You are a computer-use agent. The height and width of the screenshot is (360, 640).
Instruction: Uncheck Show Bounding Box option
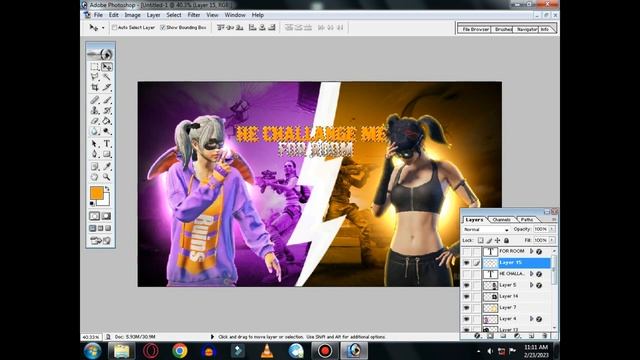[162, 27]
